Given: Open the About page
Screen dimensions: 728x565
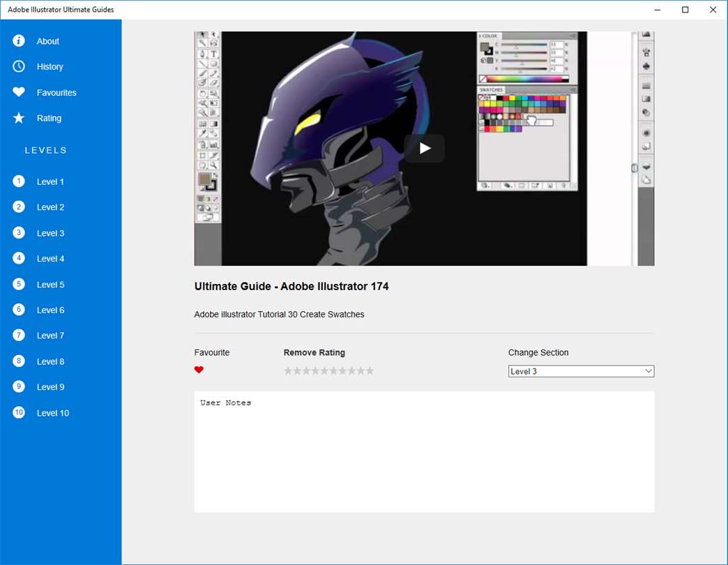Looking at the screenshot, I should tap(48, 41).
